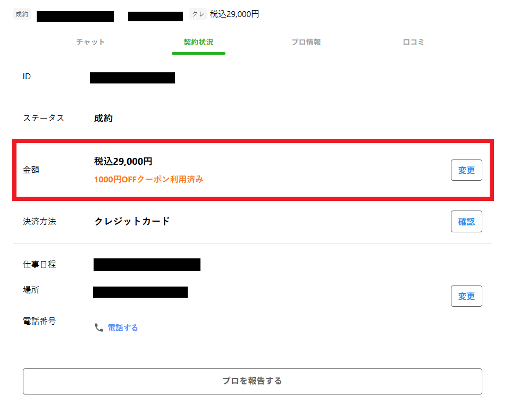Go to the 口コミ reviews tab
The height and width of the screenshot is (420, 511).
tap(413, 42)
